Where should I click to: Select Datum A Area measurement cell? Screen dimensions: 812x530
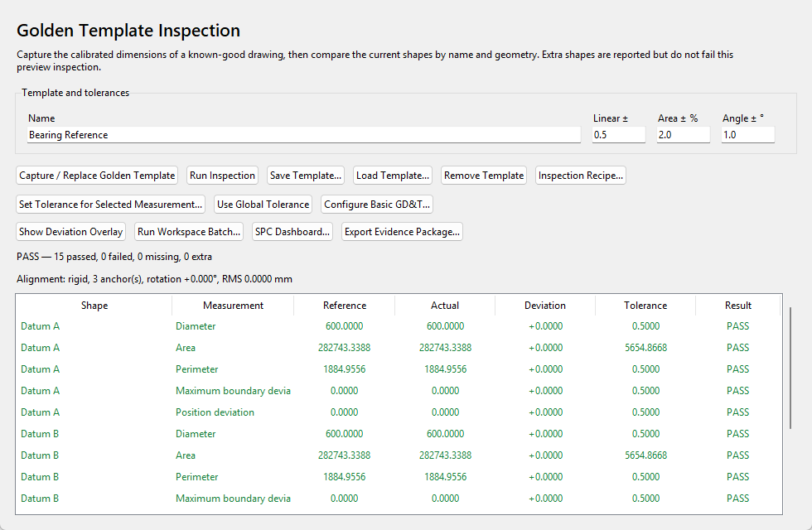186,348
